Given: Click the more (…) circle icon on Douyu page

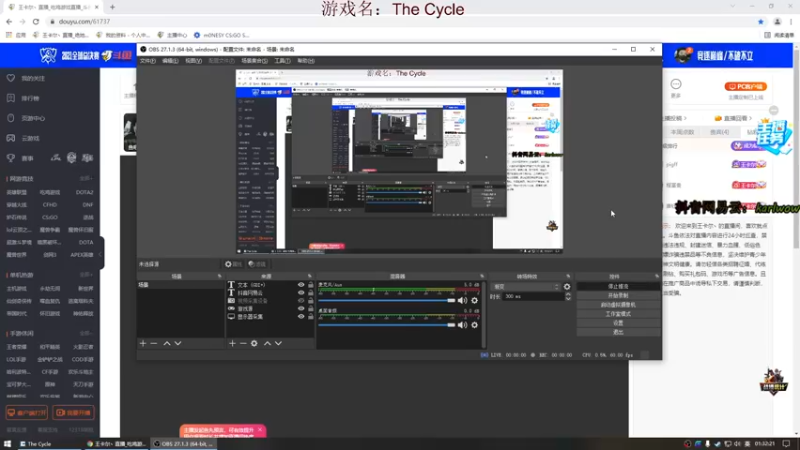Looking at the screenshot, I should pos(676,84).
